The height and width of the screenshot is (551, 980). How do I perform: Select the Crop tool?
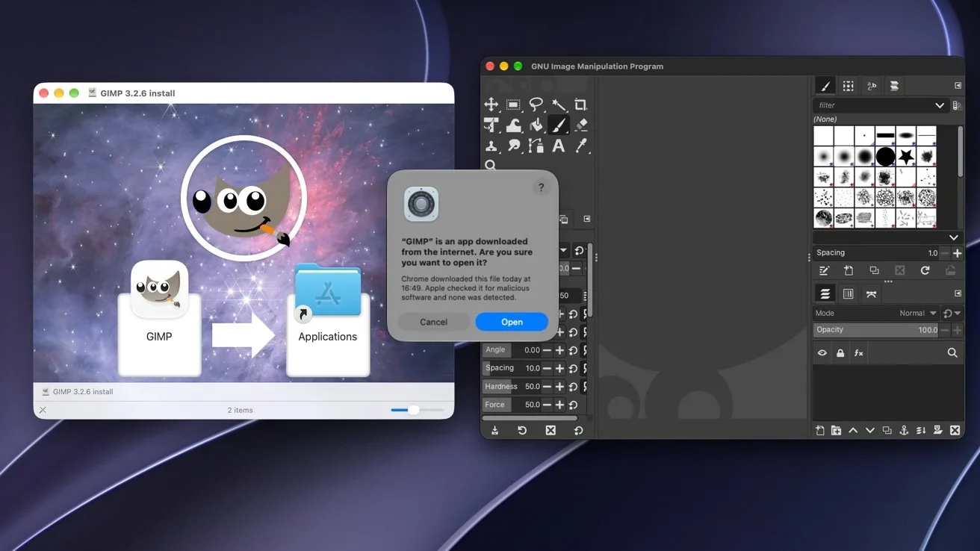point(580,105)
